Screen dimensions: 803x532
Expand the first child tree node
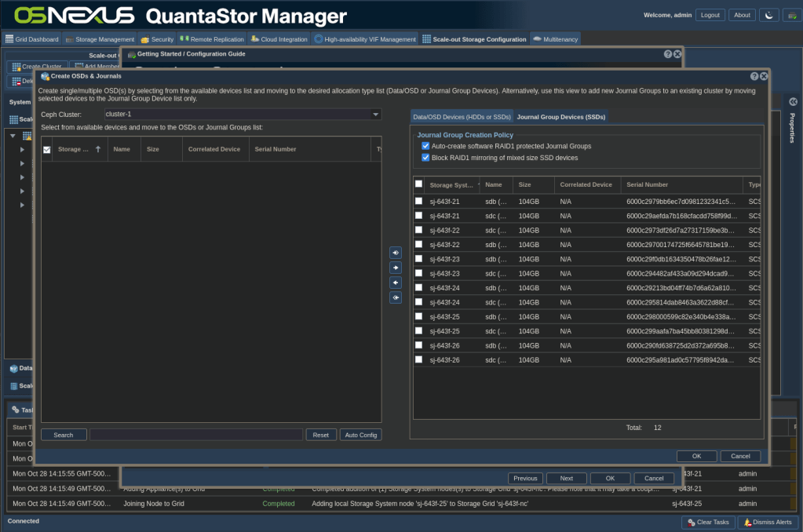pos(22,149)
